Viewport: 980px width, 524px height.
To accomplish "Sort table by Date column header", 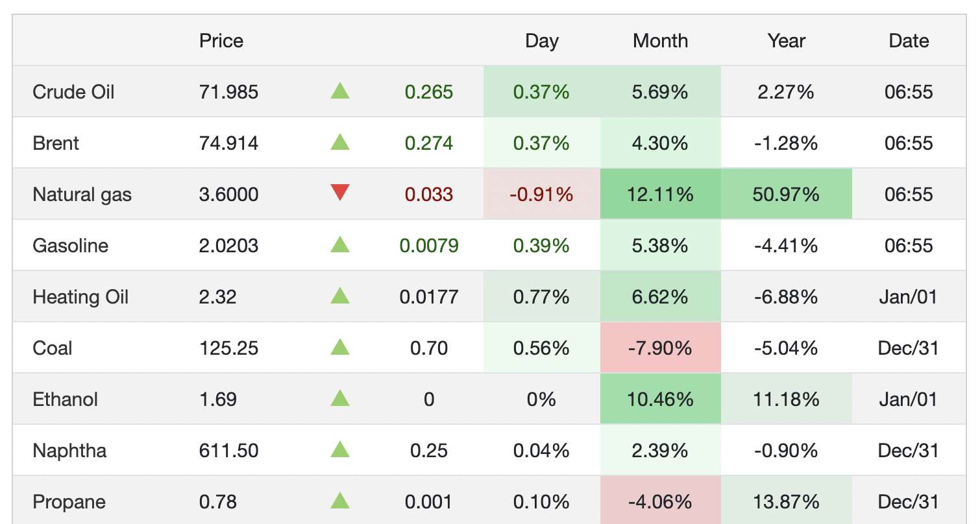I will point(909,41).
